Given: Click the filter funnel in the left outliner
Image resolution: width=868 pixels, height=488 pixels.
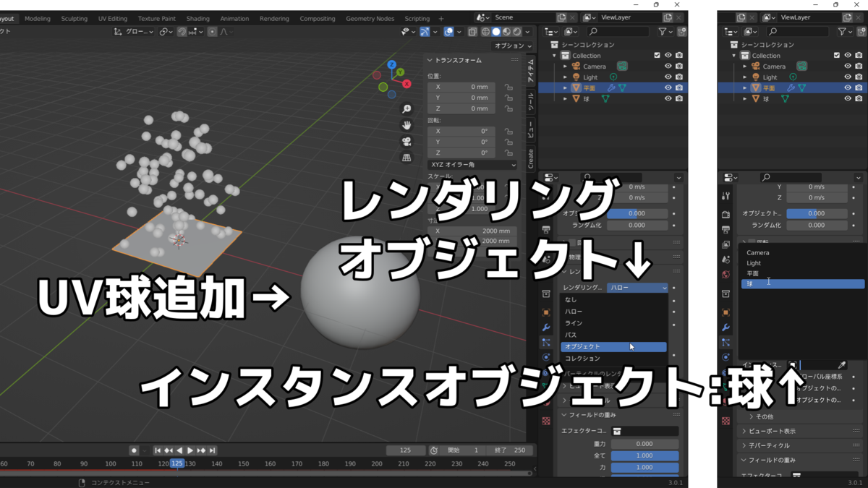Looking at the screenshot, I should tap(663, 32).
